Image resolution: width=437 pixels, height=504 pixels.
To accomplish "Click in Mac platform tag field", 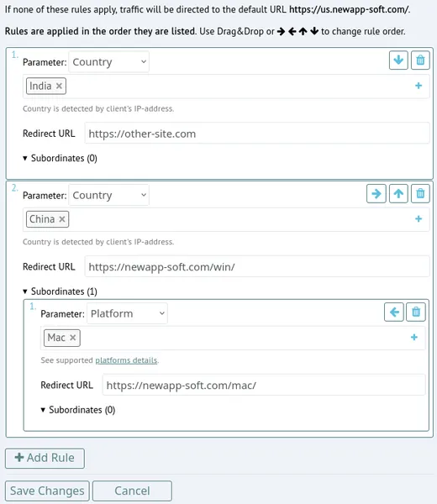I will [233, 338].
